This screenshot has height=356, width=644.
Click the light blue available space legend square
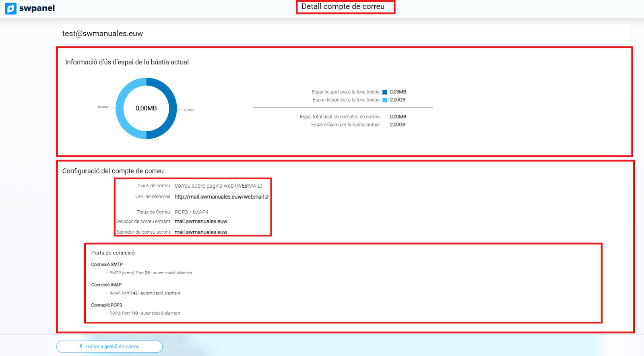pyautogui.click(x=384, y=100)
